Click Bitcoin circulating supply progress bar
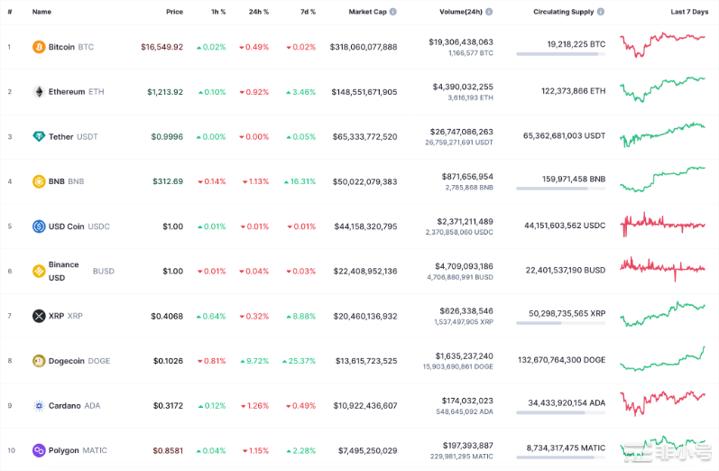 coord(558,54)
